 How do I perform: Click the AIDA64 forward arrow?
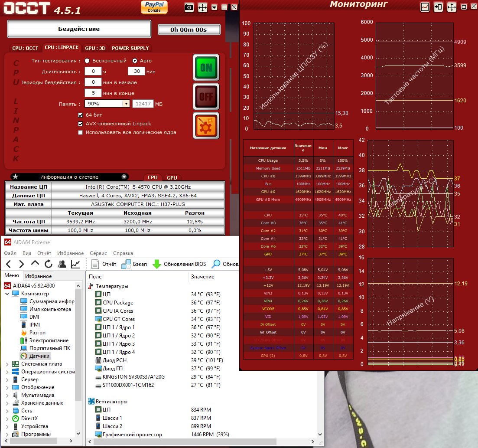click(21, 264)
